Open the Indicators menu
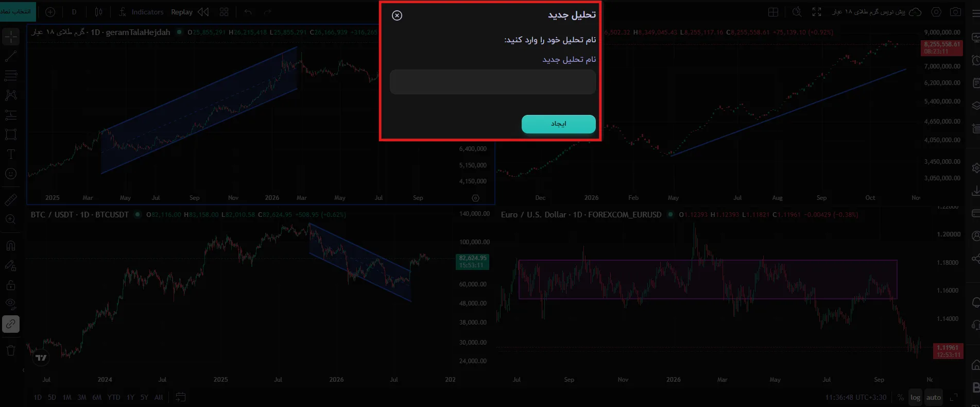 141,12
